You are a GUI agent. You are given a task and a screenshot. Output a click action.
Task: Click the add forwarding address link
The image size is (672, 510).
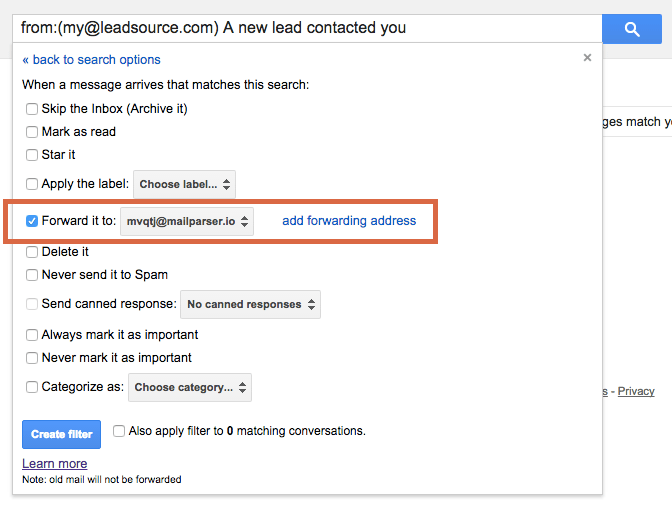click(x=349, y=221)
